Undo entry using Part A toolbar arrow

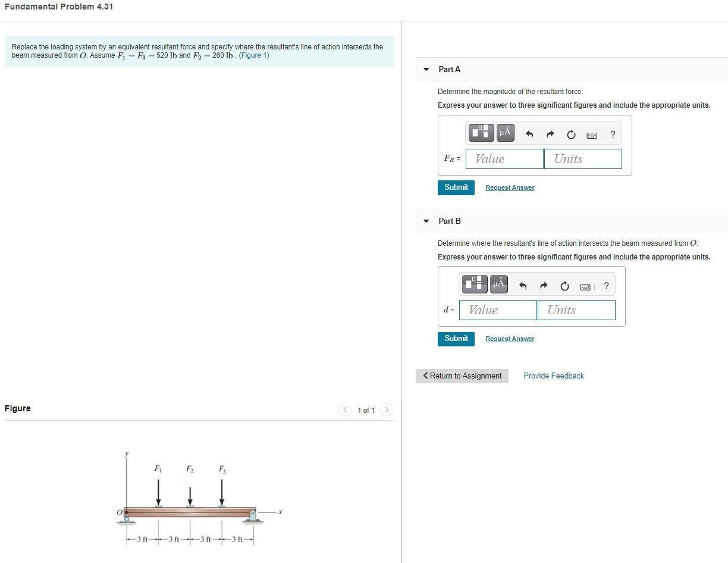point(529,135)
